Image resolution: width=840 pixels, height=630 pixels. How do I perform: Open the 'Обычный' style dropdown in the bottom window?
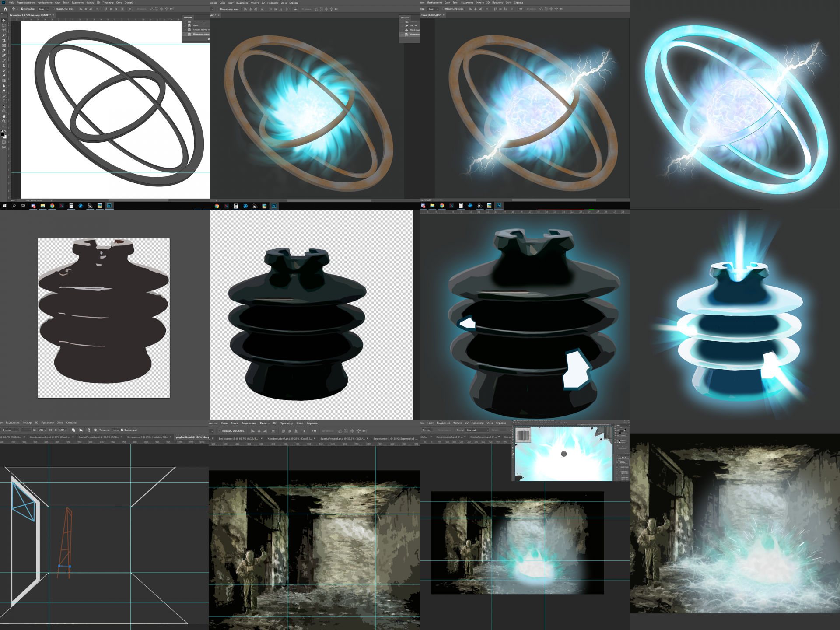[x=478, y=430]
